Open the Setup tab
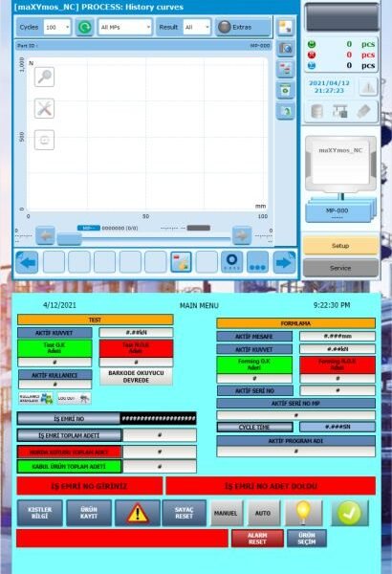The height and width of the screenshot is (574, 392). coord(340,246)
